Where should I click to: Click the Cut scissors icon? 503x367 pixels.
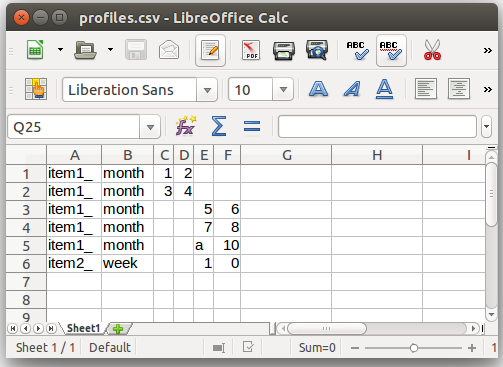tap(432, 50)
